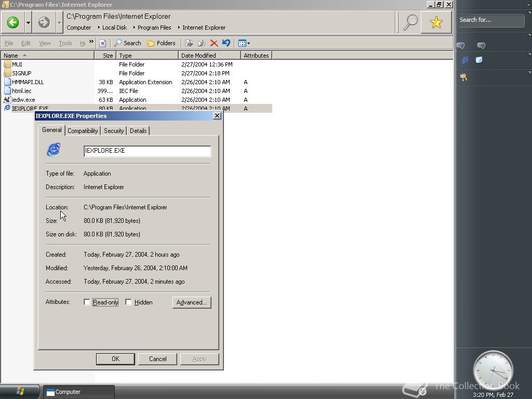Tick the Read-only checkbox
532x399 pixels.
[x=87, y=302]
